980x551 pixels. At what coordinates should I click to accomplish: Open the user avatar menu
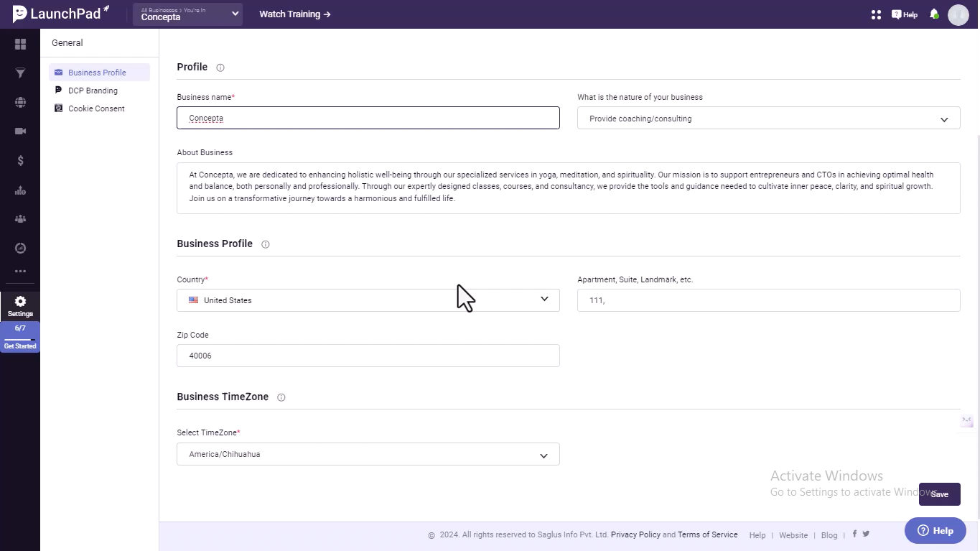tap(958, 14)
